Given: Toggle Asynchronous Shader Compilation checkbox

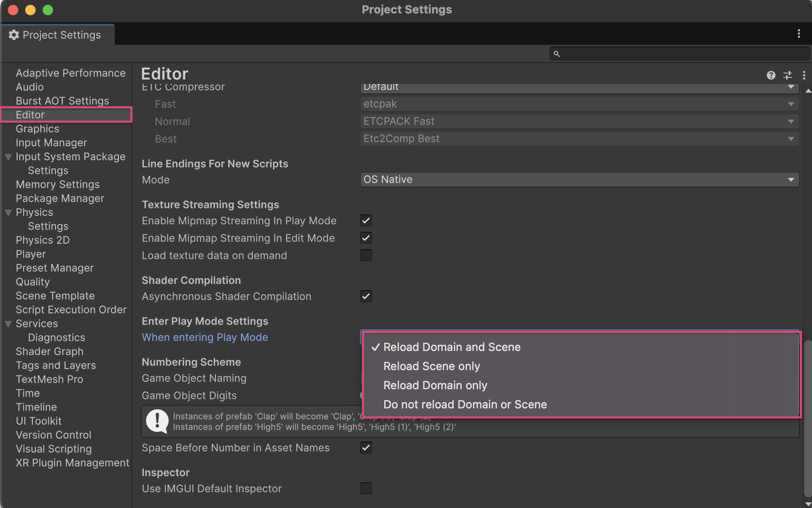Looking at the screenshot, I should (366, 296).
